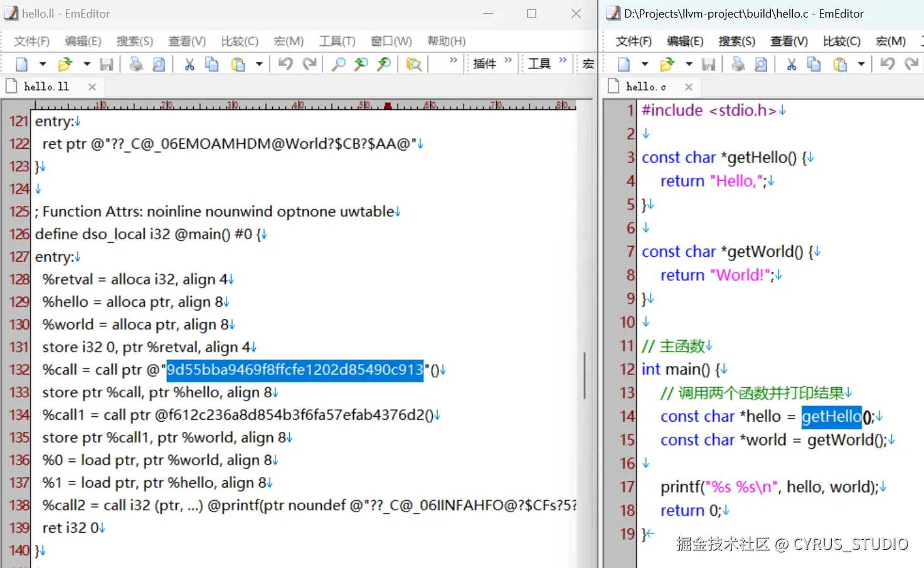Open 帮助(H) menu in hello.ll window

447,41
